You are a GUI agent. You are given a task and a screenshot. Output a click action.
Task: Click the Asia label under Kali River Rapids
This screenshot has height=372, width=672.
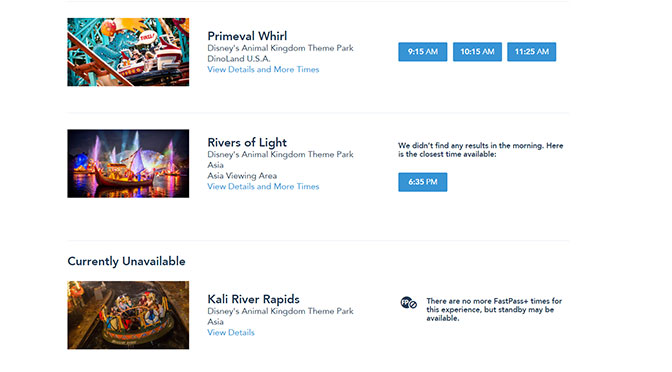tap(216, 322)
